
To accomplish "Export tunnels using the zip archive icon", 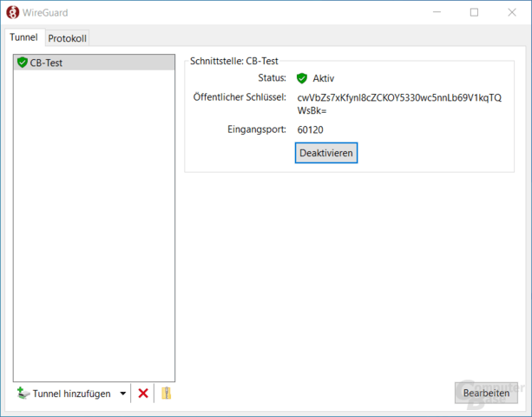I will 167,394.
